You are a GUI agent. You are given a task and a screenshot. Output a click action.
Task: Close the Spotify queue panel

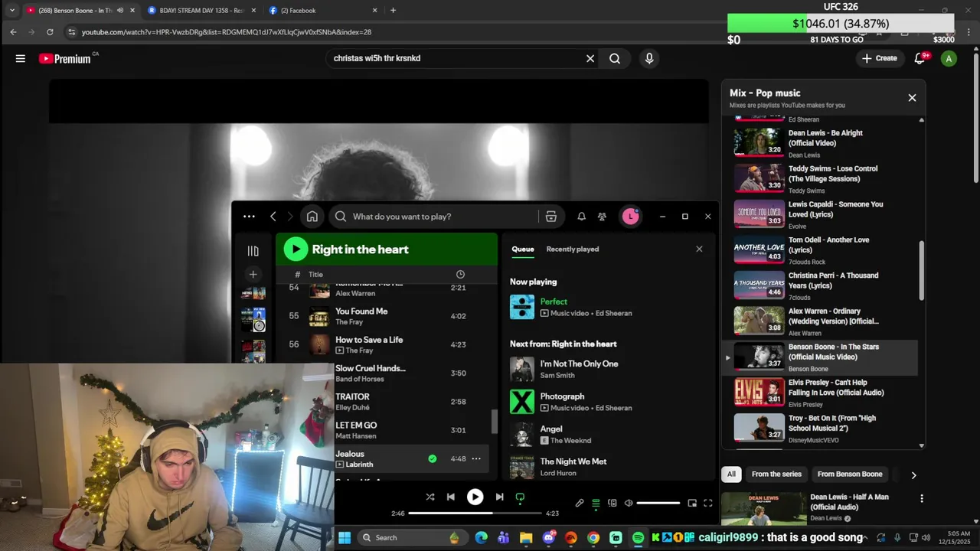point(699,249)
